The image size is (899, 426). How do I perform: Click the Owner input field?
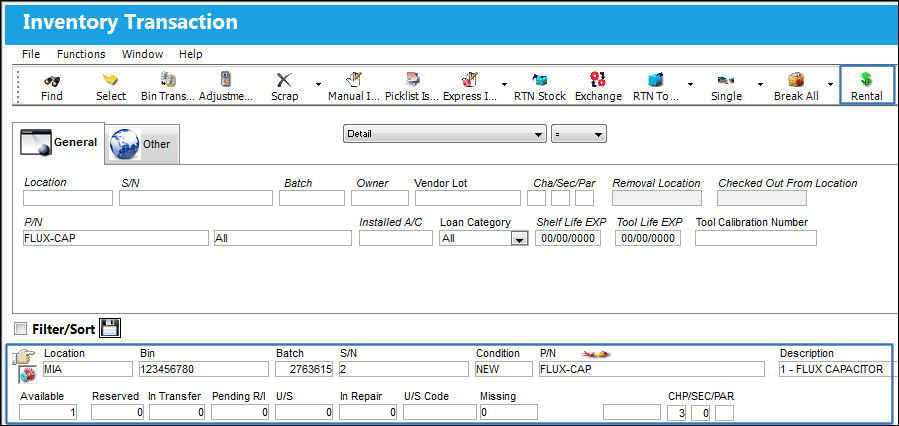[x=380, y=198]
